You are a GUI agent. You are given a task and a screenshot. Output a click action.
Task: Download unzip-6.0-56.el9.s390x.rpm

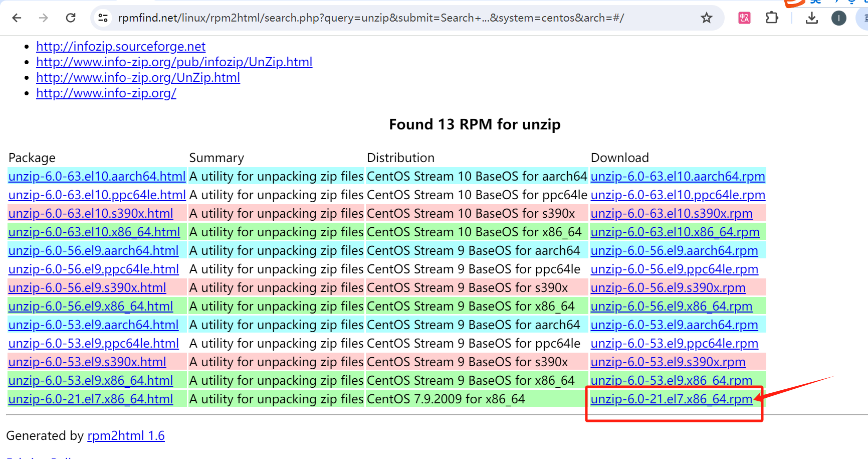pyautogui.click(x=668, y=287)
